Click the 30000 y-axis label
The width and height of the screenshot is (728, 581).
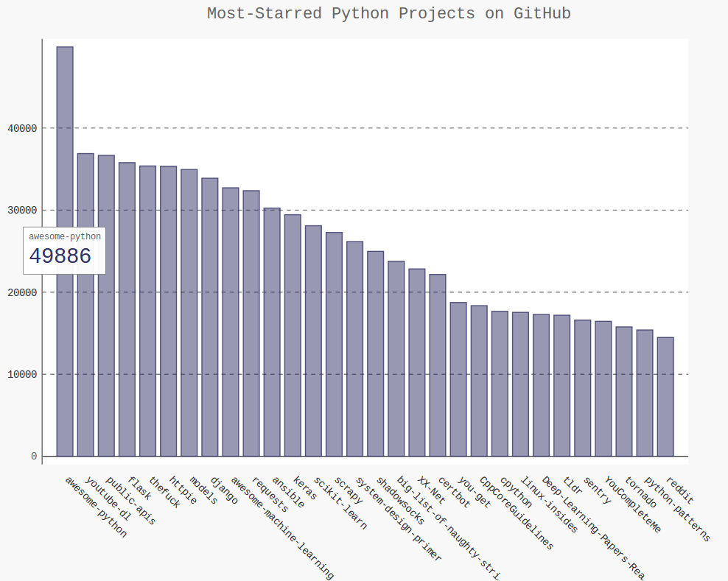[22, 210]
